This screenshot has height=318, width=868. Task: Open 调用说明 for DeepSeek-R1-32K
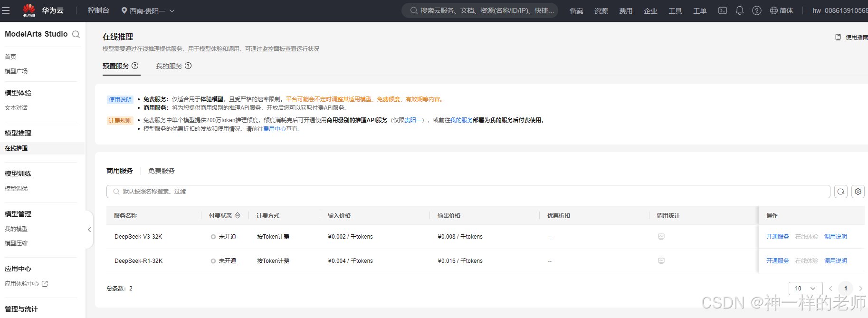pos(835,261)
